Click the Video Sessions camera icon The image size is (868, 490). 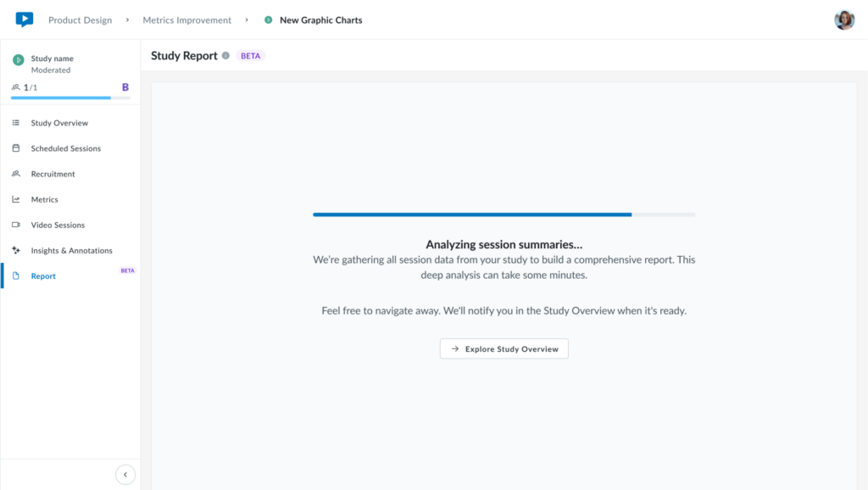16,225
